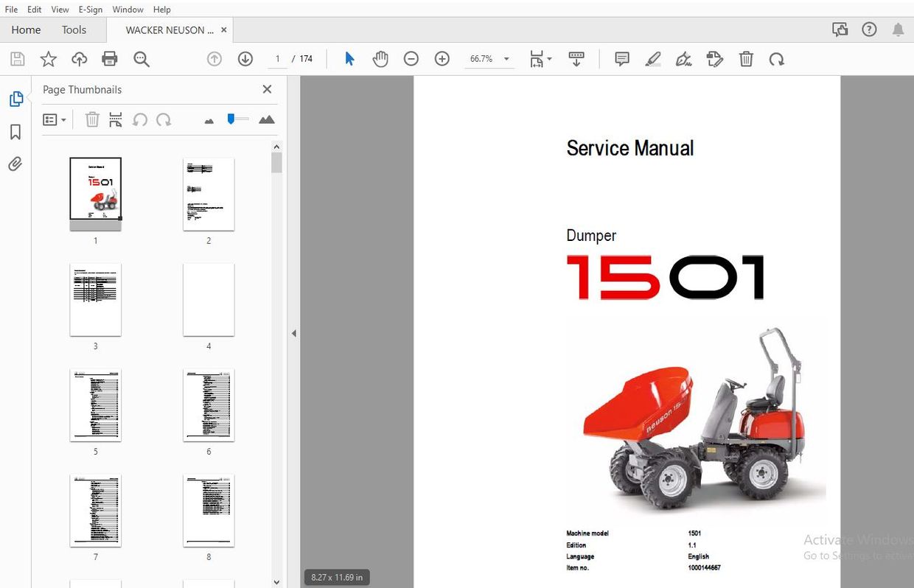The width and height of the screenshot is (914, 588).
Task: Activate the Highlight text tool
Action: (x=652, y=59)
